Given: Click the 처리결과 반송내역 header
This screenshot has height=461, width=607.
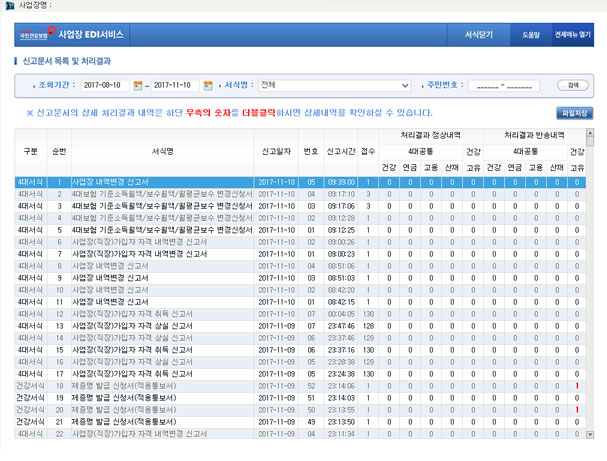Looking at the screenshot, I should pos(534,135).
